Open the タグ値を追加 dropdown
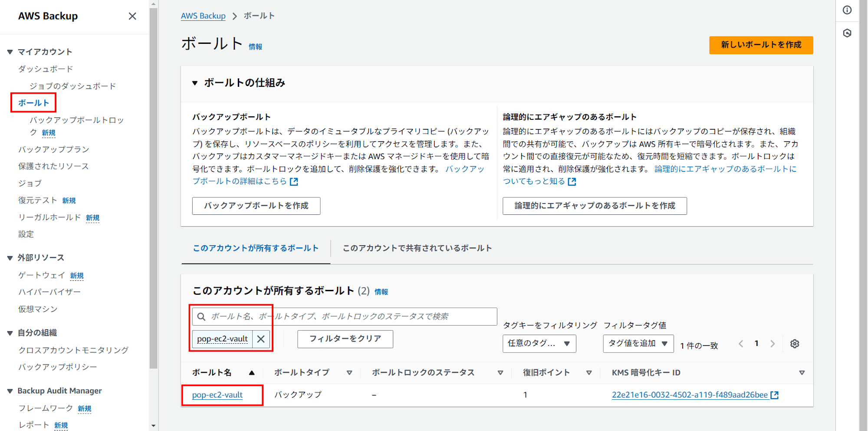 [x=638, y=343]
